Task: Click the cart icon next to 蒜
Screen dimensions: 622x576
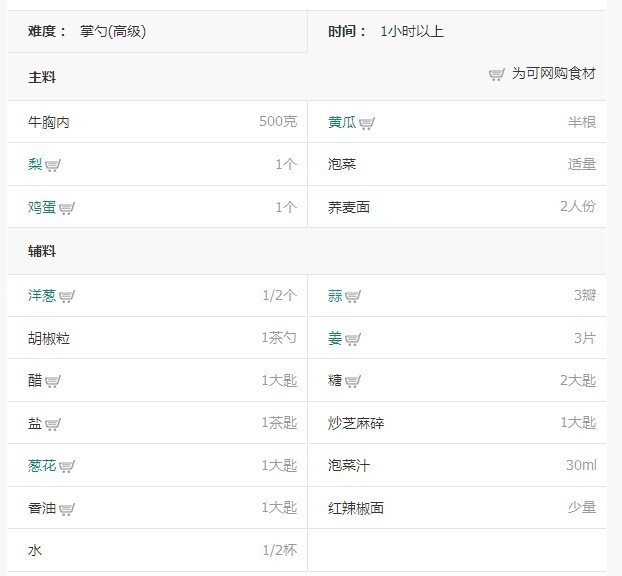Action: [x=353, y=296]
